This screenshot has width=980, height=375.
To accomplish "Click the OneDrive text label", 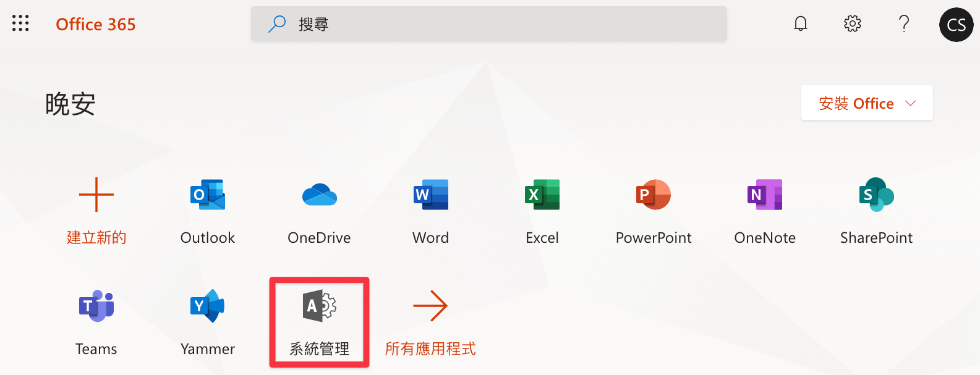I will click(319, 238).
